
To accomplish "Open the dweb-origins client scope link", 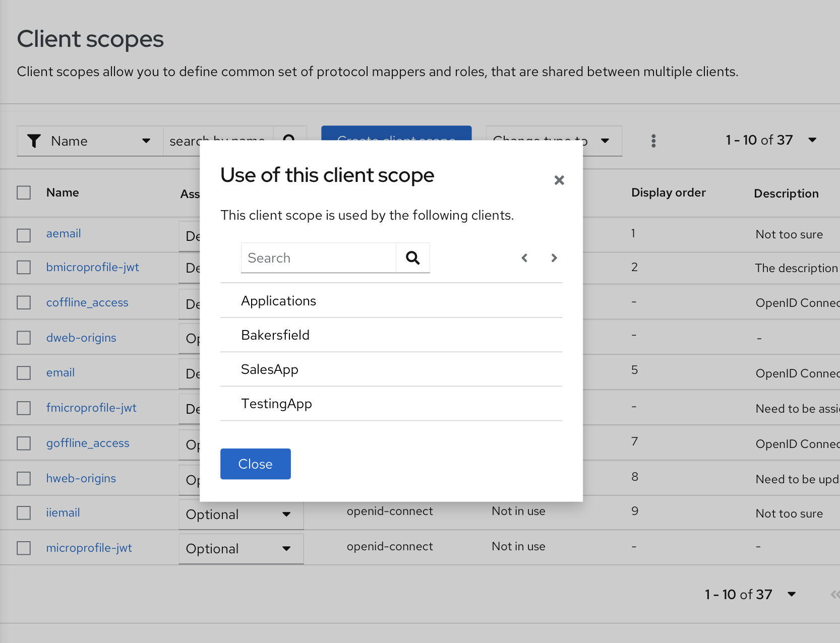I will (x=81, y=338).
